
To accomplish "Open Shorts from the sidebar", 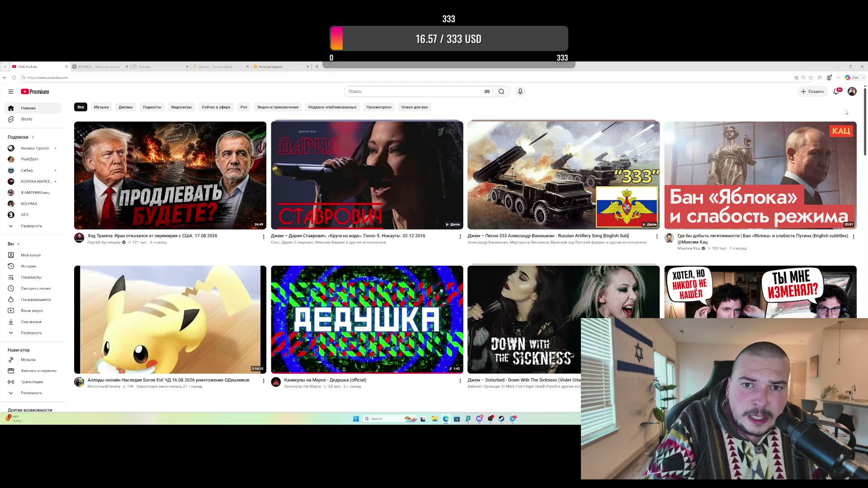I will click(x=33, y=119).
